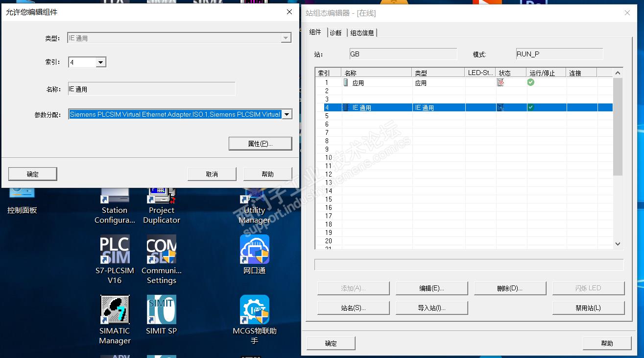
Task: Click the IE 通用 type cell in row 4
Action: coord(438,107)
